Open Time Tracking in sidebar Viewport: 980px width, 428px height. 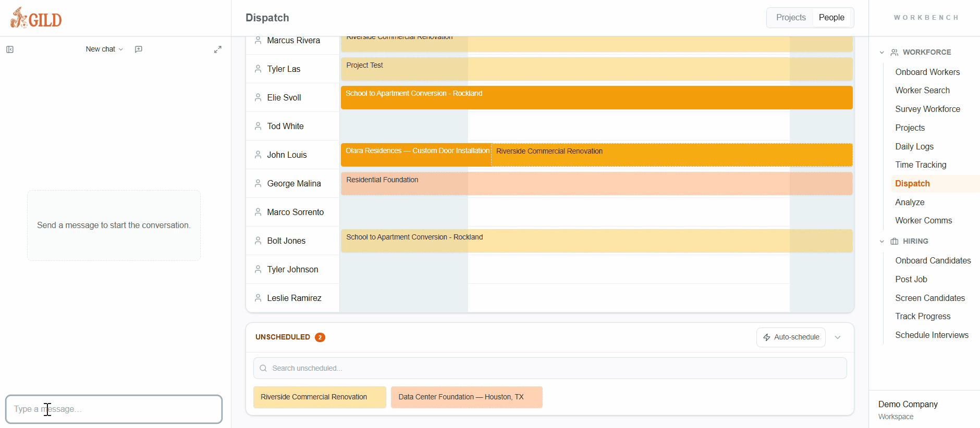tap(921, 165)
